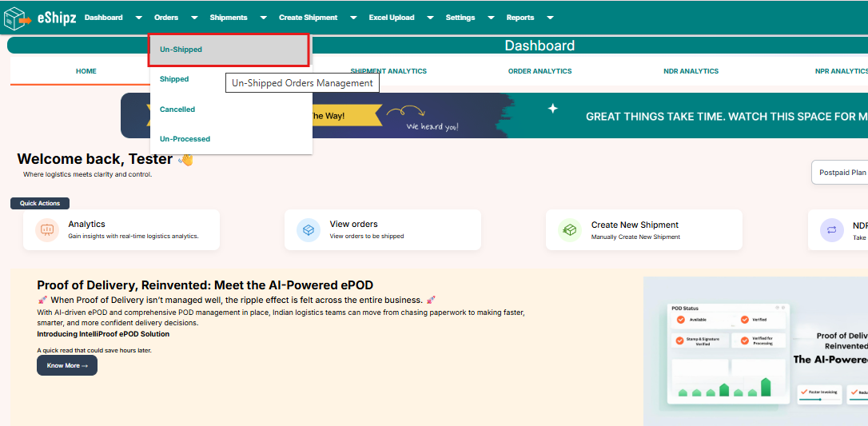Screen dimensions: 868x426
Task: Click the NDR quick action icon
Action: point(831,229)
